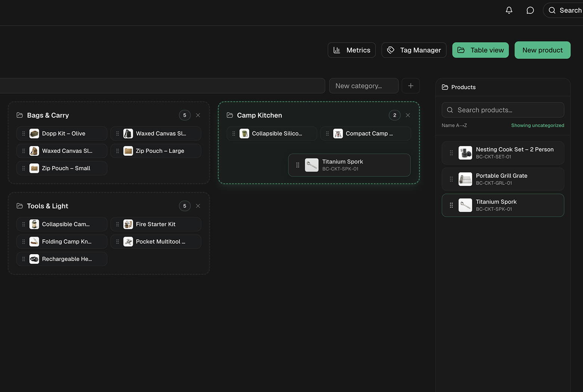Grab the drag handle of Collapsible Cam...

(24, 224)
